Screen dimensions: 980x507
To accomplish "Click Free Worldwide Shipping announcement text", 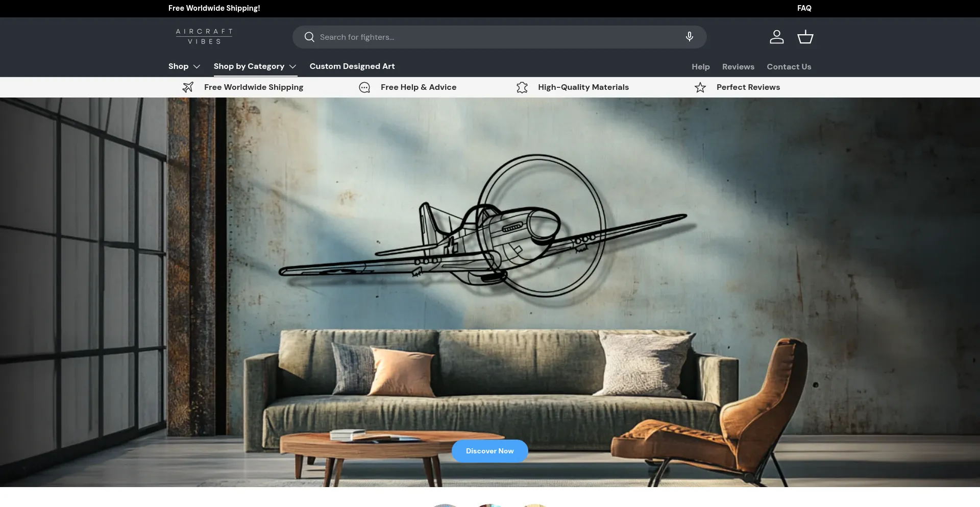I will pyautogui.click(x=214, y=8).
